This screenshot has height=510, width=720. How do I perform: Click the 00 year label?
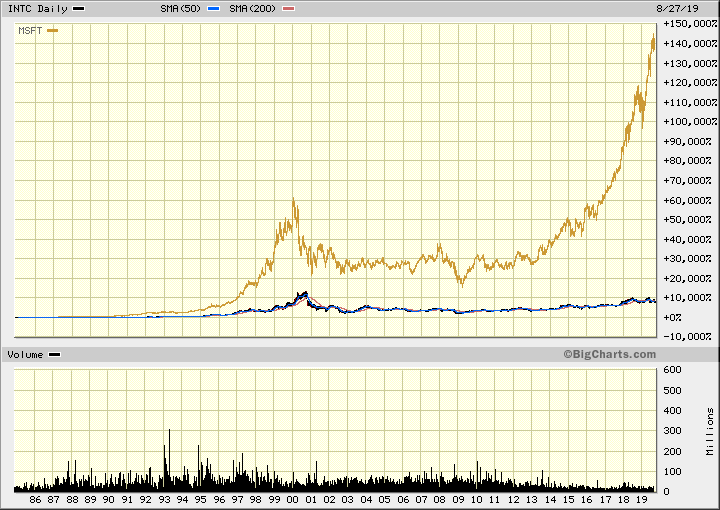click(292, 500)
